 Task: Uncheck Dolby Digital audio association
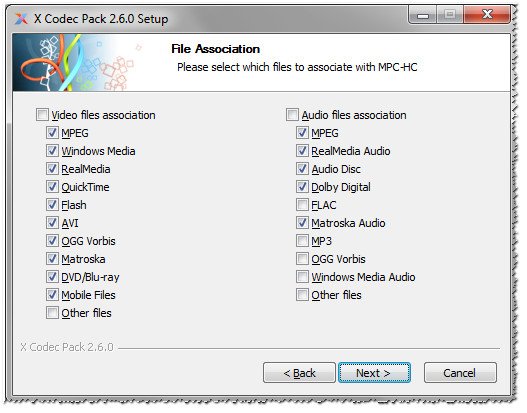coord(302,187)
